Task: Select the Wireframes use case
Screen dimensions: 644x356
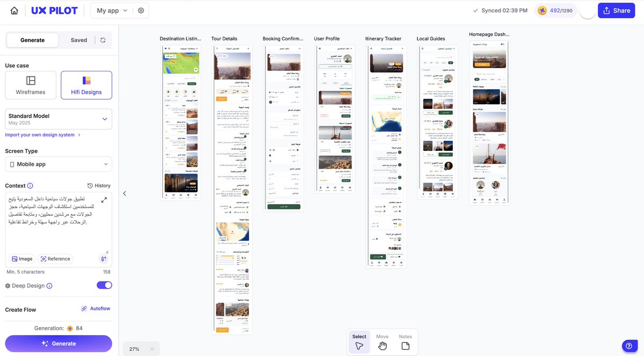Action: [x=31, y=85]
